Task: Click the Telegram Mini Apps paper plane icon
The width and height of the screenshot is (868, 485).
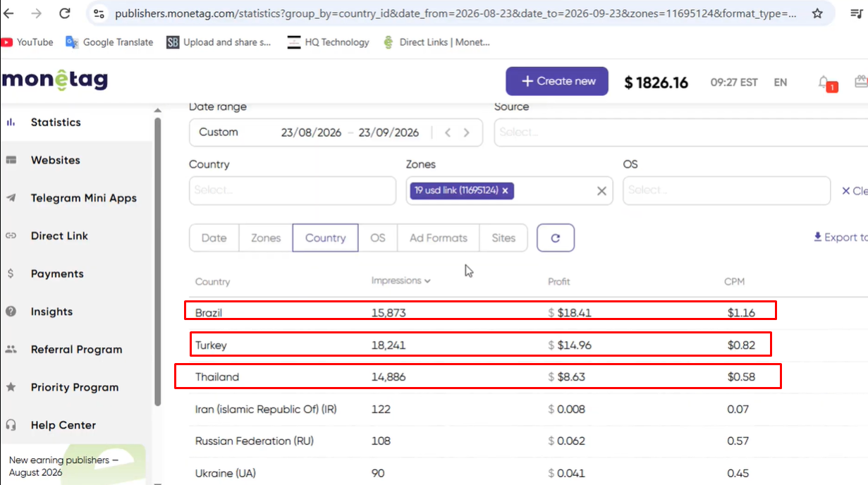Action: (11, 198)
